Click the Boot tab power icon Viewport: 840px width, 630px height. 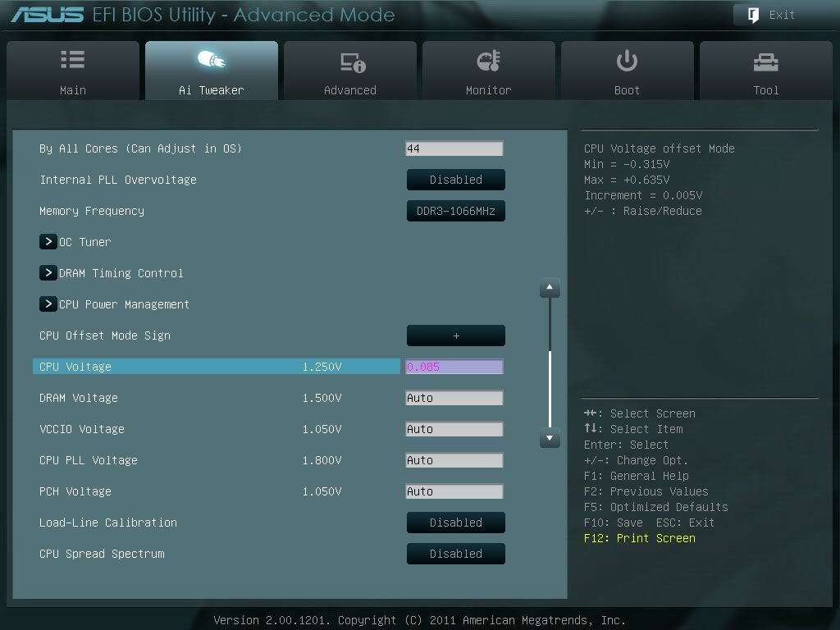[627, 61]
